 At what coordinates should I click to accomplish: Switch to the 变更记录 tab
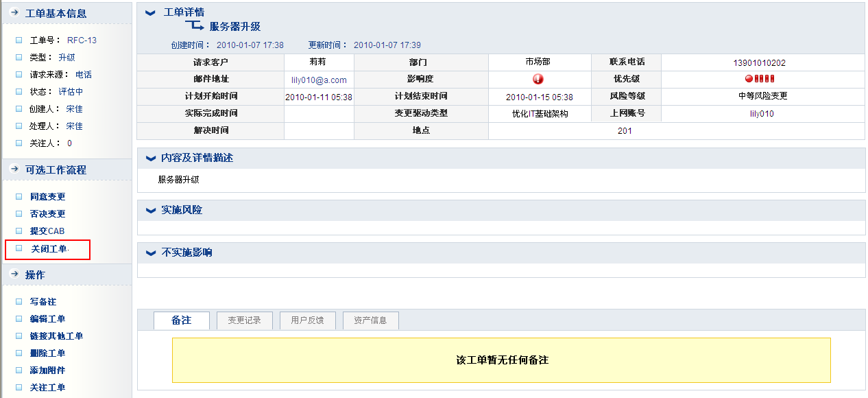[244, 320]
